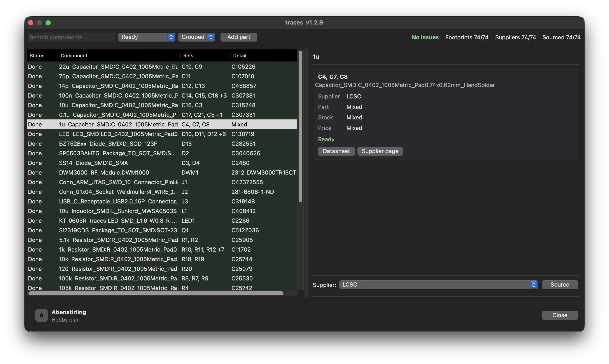Expand the LCSC supplier dropdown

coord(438,285)
